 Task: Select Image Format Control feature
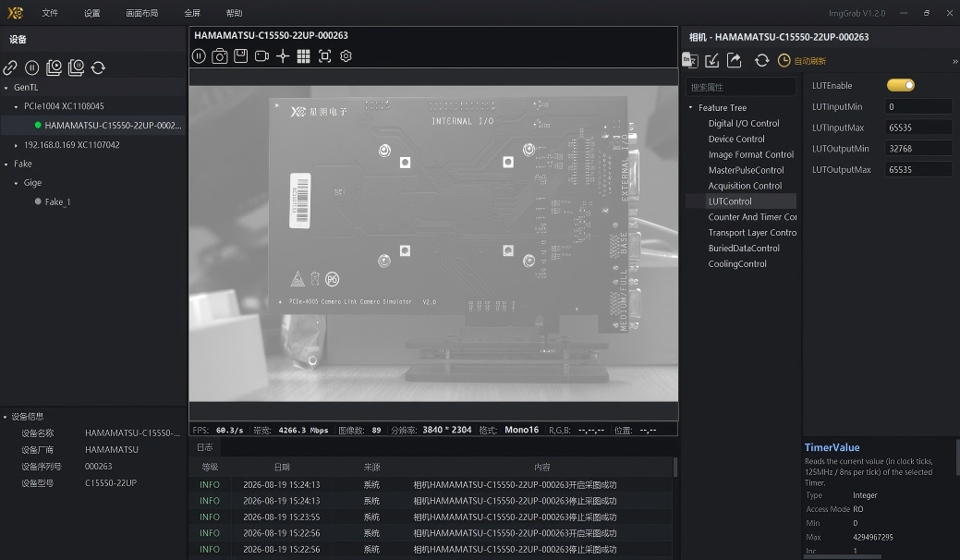coord(750,155)
